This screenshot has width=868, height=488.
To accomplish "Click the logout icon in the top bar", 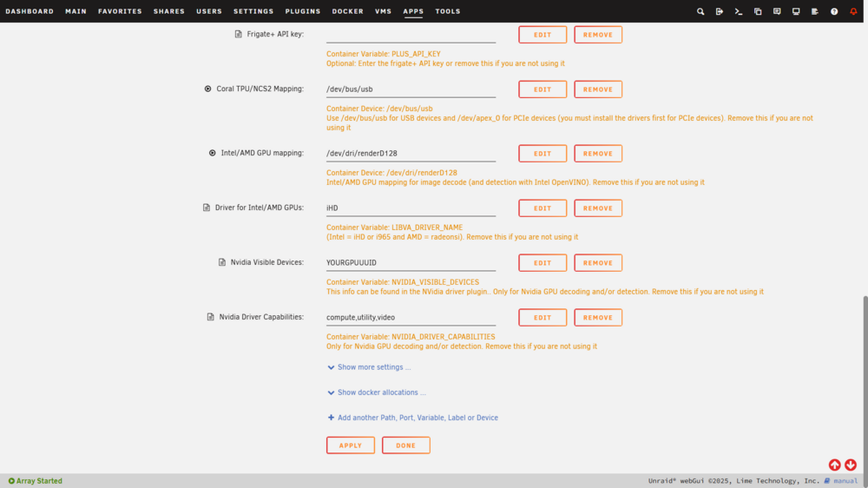I will pos(719,11).
